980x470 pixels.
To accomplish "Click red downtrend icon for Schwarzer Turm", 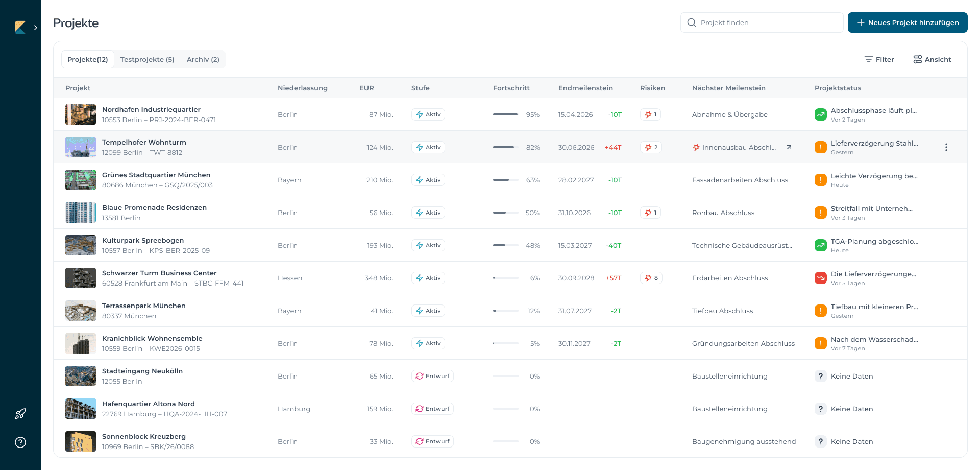I will click(x=821, y=278).
